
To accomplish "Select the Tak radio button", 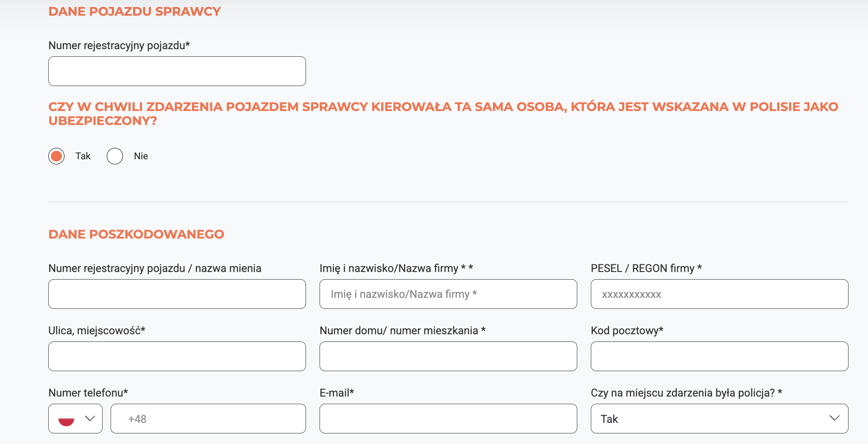I will pos(56,156).
